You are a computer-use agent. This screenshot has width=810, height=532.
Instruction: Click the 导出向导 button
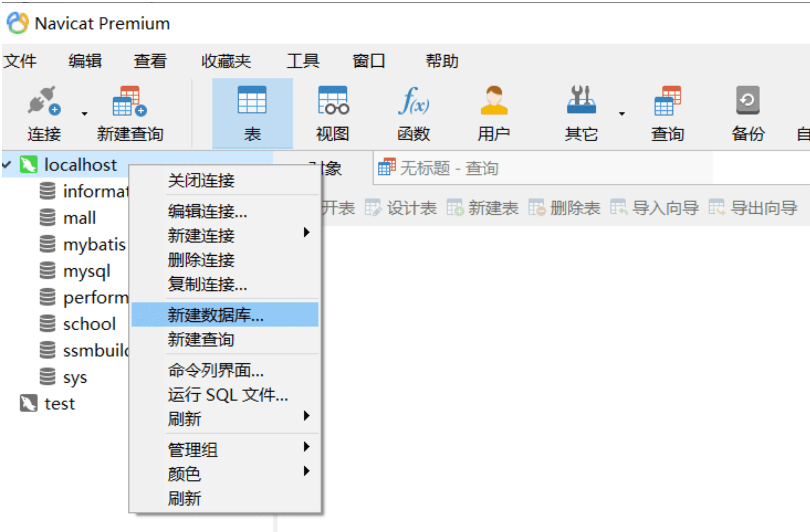pos(753,208)
